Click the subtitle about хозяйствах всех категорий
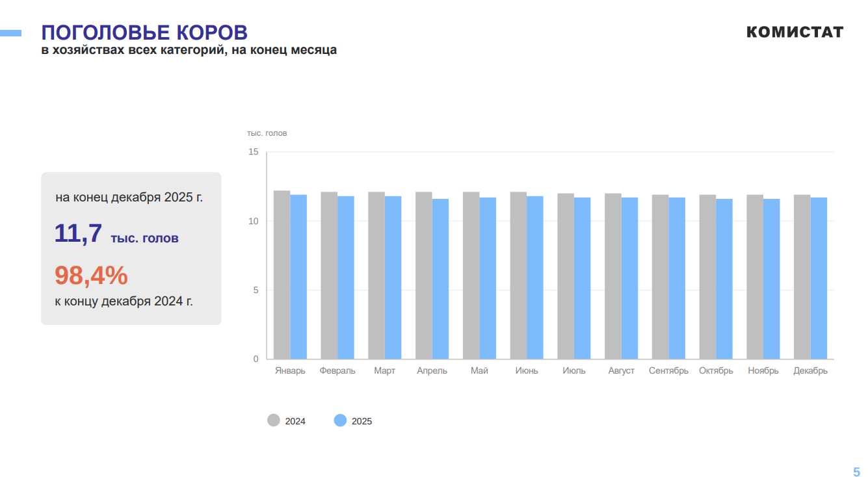 [x=189, y=50]
